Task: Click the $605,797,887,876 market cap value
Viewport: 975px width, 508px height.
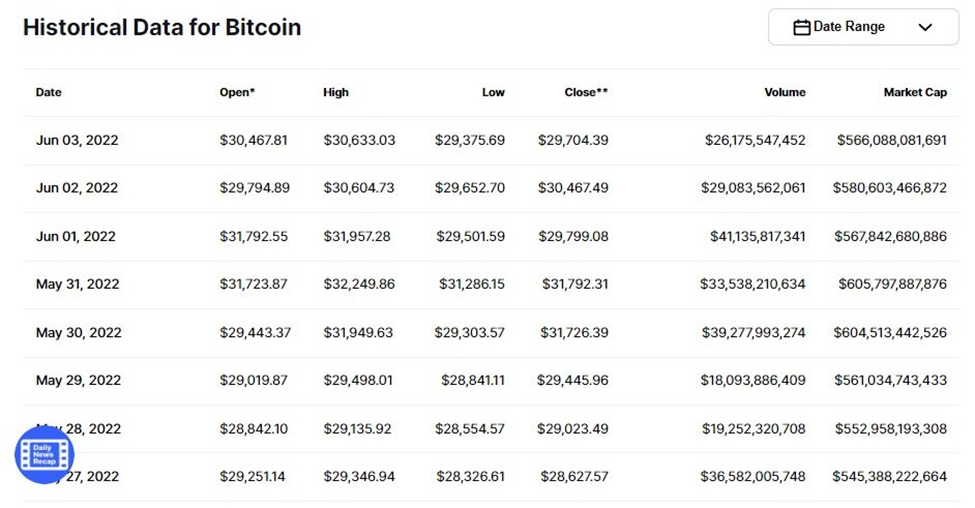Action: pyautogui.click(x=892, y=284)
